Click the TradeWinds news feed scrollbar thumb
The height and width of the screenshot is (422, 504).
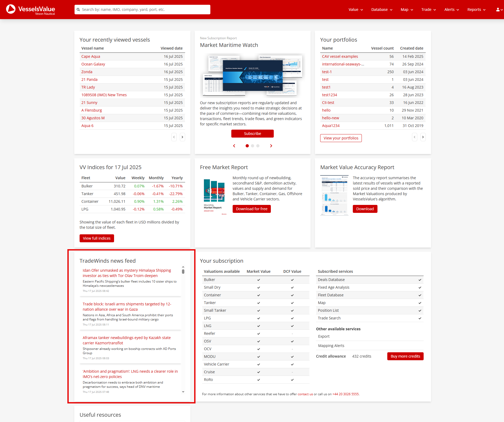183,271
